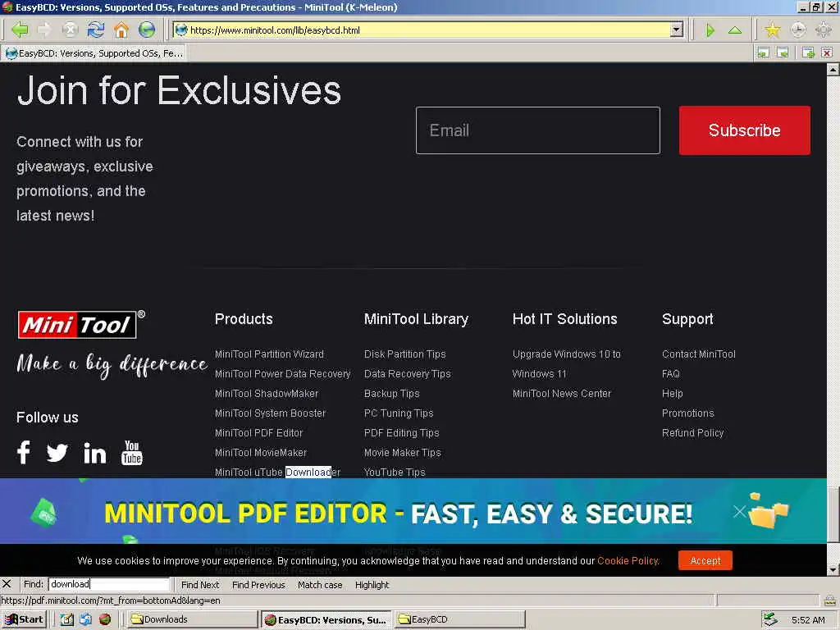Screen dimensions: 840x630
Task: Open the MiniTool Twitter icon
Action: click(57, 453)
